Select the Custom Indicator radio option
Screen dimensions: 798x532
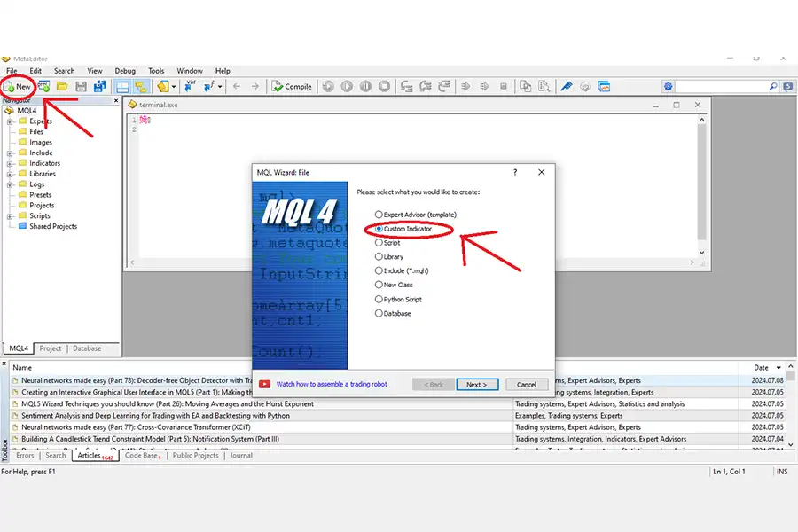[379, 229]
